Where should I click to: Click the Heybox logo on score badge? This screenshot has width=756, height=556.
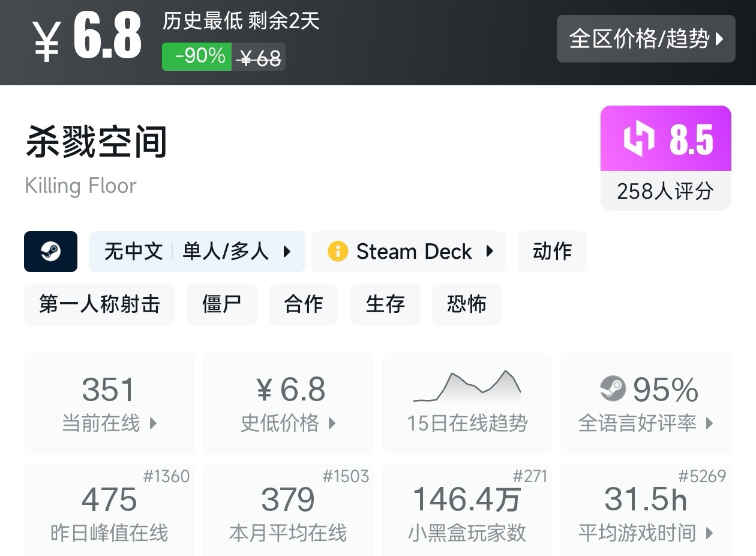(x=638, y=139)
